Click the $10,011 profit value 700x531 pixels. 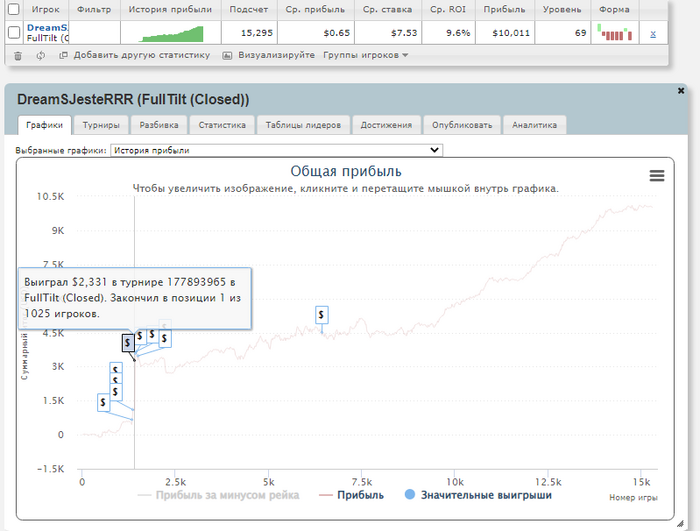pyautogui.click(x=511, y=33)
